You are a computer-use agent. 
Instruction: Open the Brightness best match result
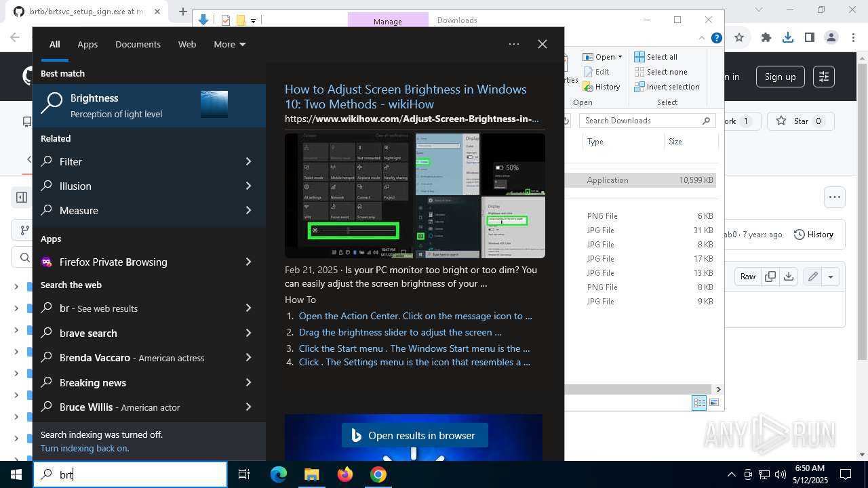(149, 106)
